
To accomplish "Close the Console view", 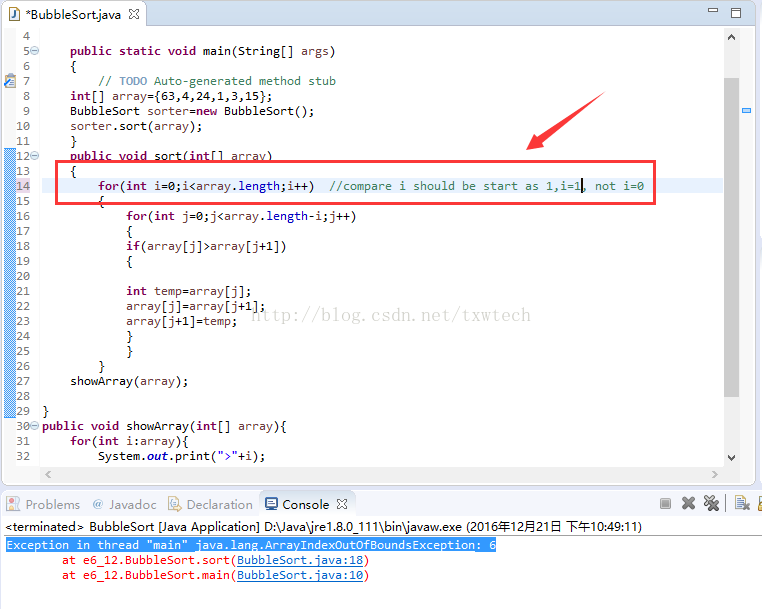I will click(x=342, y=504).
